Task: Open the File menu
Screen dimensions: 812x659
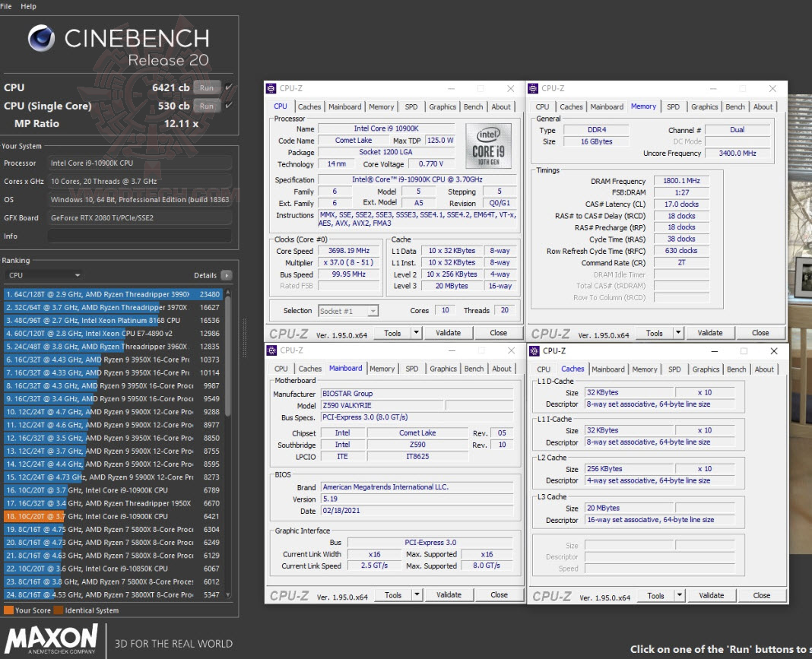Action: pos(6,6)
